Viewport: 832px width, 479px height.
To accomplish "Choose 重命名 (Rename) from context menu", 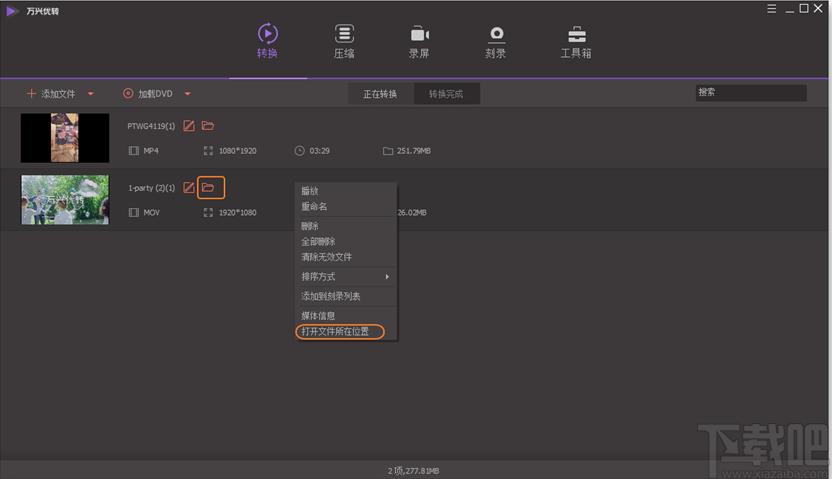I will (x=345, y=206).
